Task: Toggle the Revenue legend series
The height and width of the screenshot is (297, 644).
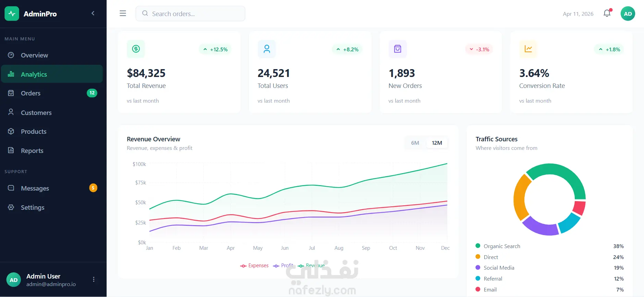Action: click(x=311, y=266)
